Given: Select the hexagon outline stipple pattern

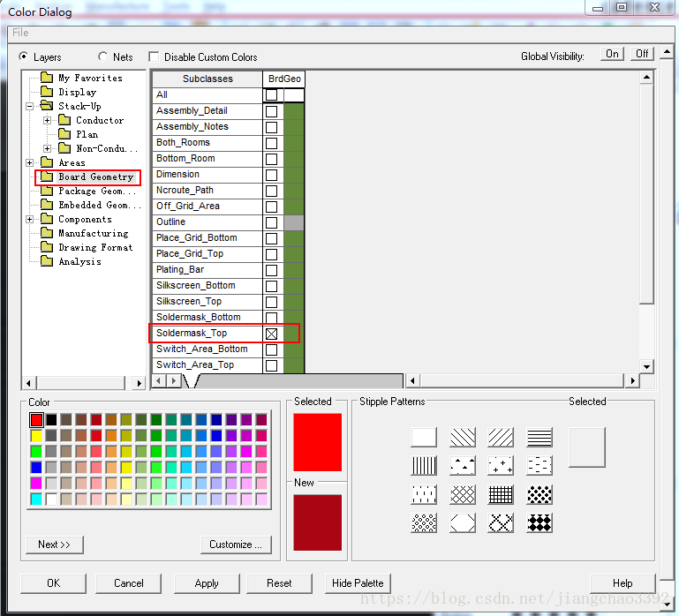Looking at the screenshot, I should (463, 523).
